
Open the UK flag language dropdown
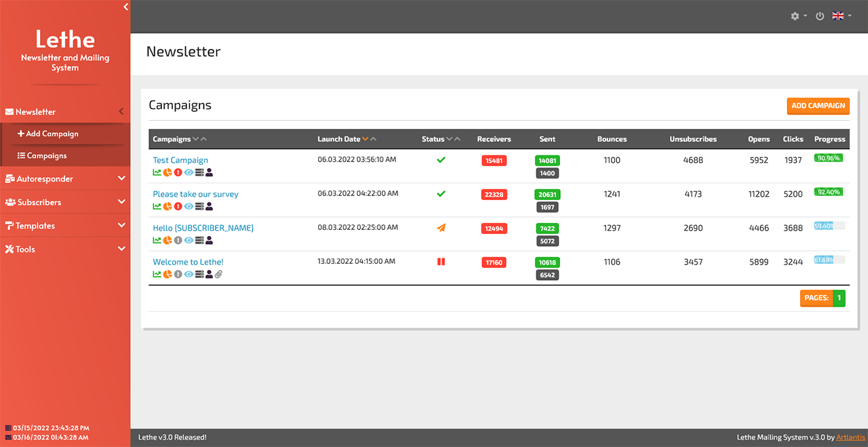[x=842, y=16]
